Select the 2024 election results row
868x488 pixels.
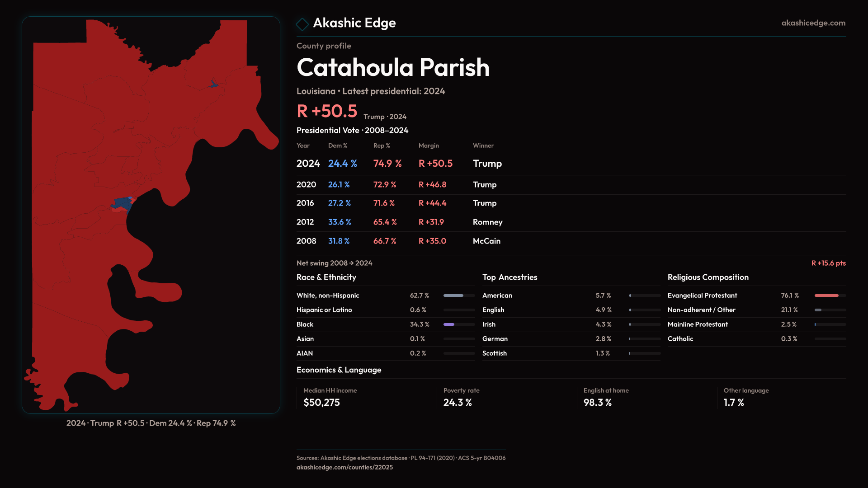pos(398,164)
